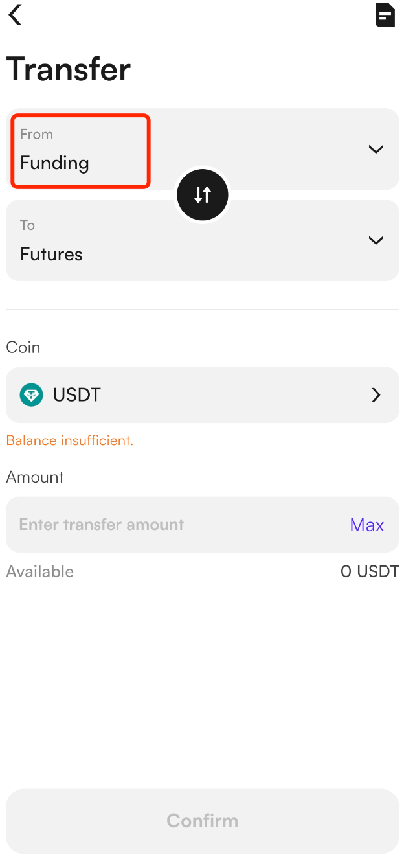Viewport: 404px width, 868px height.
Task: Select the Funding account value
Action: tap(54, 163)
